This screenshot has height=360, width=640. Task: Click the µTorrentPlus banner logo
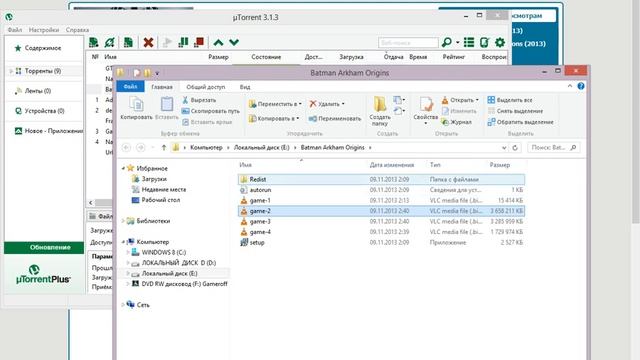pos(43,274)
